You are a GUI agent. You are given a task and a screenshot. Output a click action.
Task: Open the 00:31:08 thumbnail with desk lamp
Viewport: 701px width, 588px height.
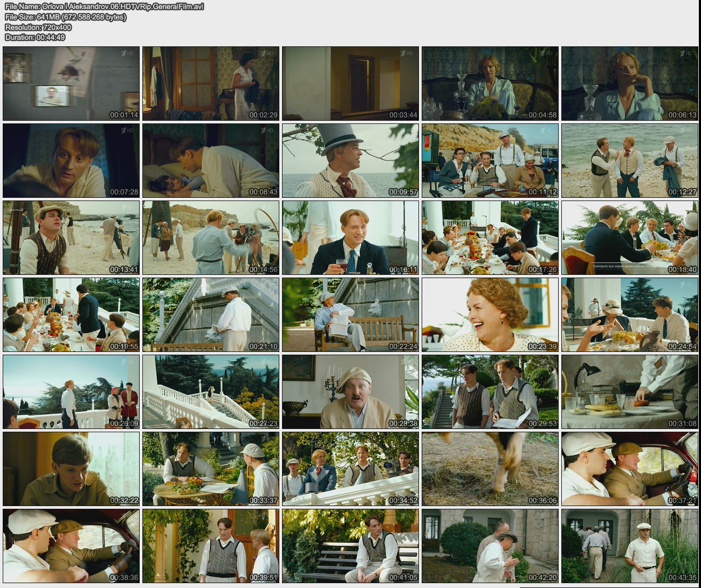(x=630, y=392)
